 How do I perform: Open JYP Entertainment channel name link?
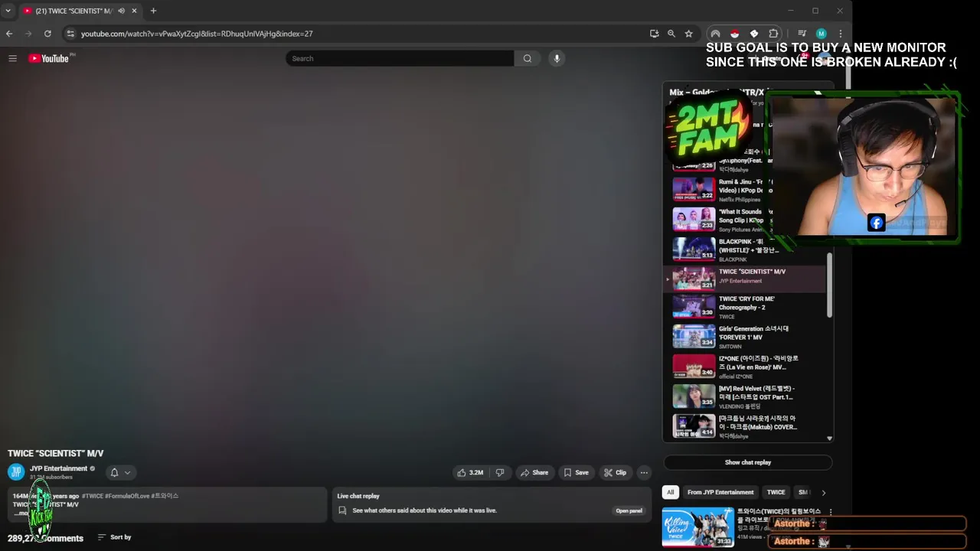point(58,468)
